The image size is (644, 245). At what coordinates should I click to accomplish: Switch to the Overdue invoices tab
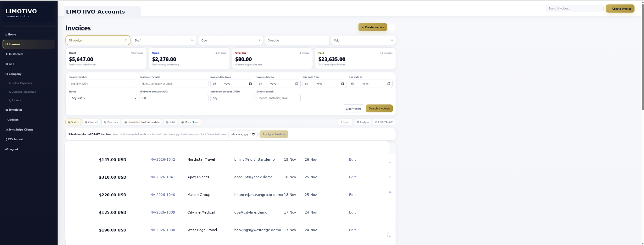297,40
